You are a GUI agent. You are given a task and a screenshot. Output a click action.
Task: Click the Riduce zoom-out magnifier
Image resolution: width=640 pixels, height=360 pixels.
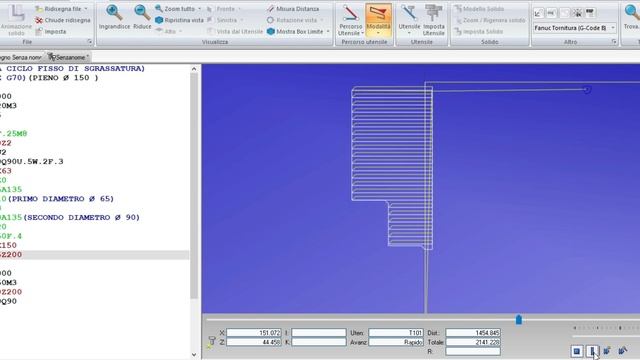click(142, 17)
